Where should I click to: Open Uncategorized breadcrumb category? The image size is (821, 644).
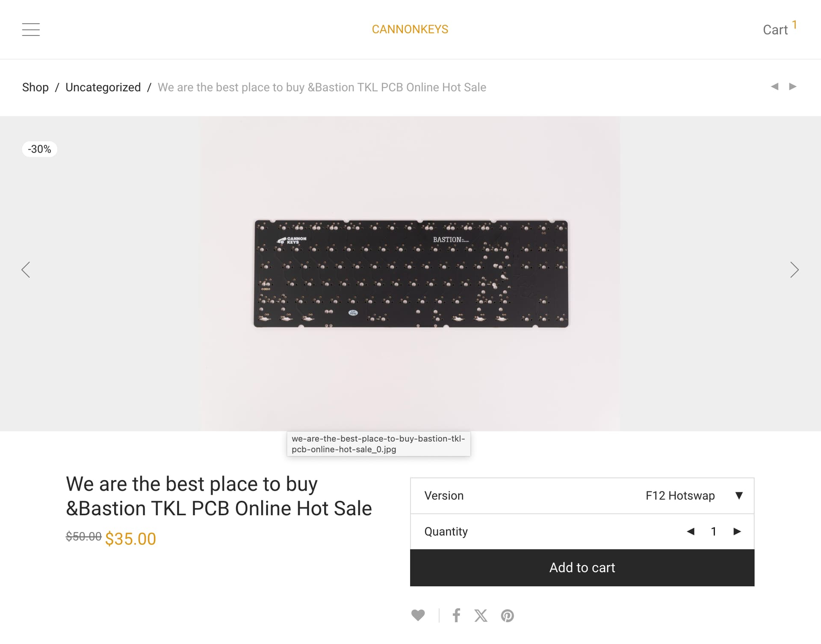103,87
